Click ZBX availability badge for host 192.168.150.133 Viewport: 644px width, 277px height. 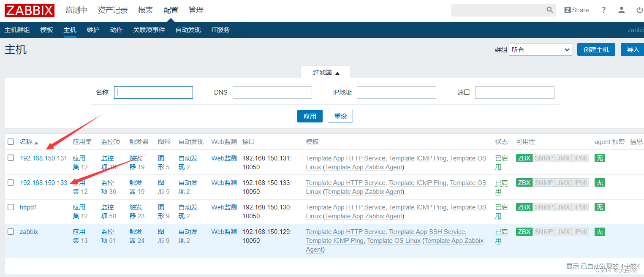click(524, 182)
